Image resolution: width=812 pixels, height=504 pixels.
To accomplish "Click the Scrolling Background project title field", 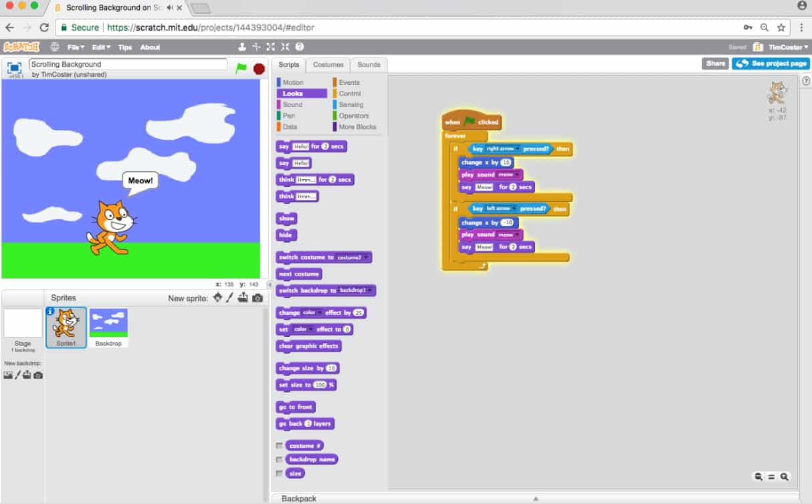I will click(x=128, y=64).
